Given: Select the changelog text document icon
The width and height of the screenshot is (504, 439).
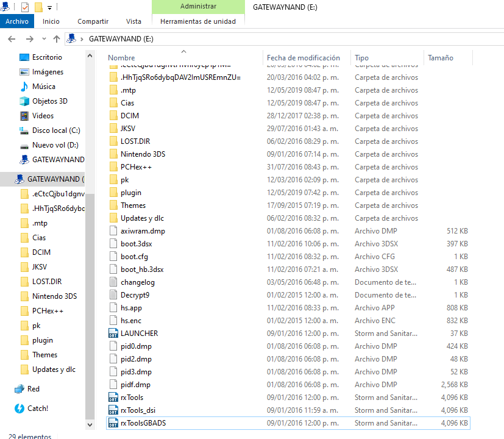Looking at the screenshot, I should pyautogui.click(x=113, y=282).
